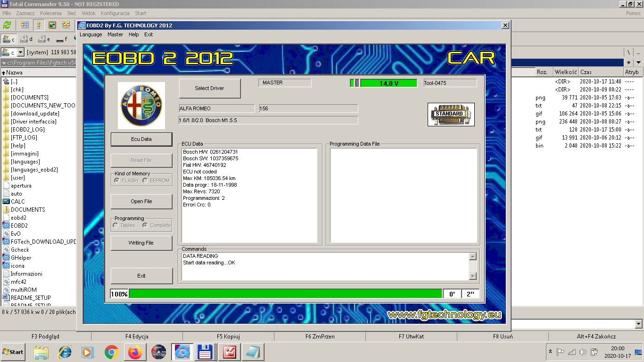The height and width of the screenshot is (362, 644).
Task: Click the Ecu Data button
Action: tap(141, 139)
